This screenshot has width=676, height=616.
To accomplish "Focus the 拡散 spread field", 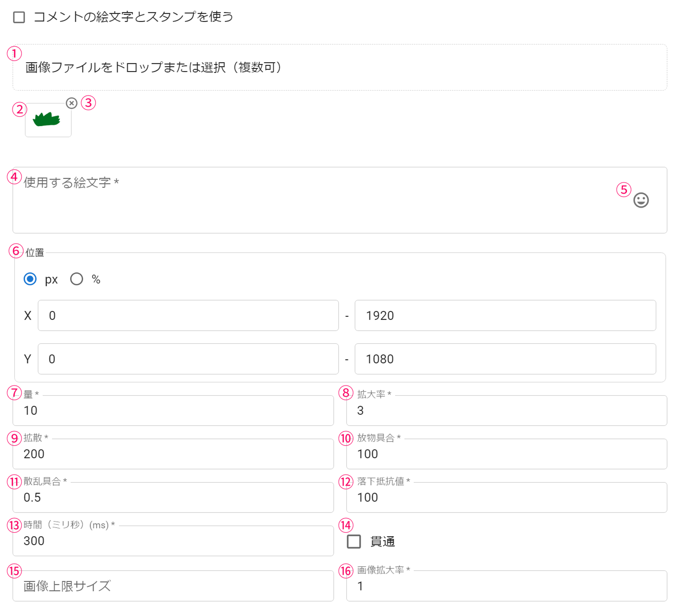I will [173, 454].
